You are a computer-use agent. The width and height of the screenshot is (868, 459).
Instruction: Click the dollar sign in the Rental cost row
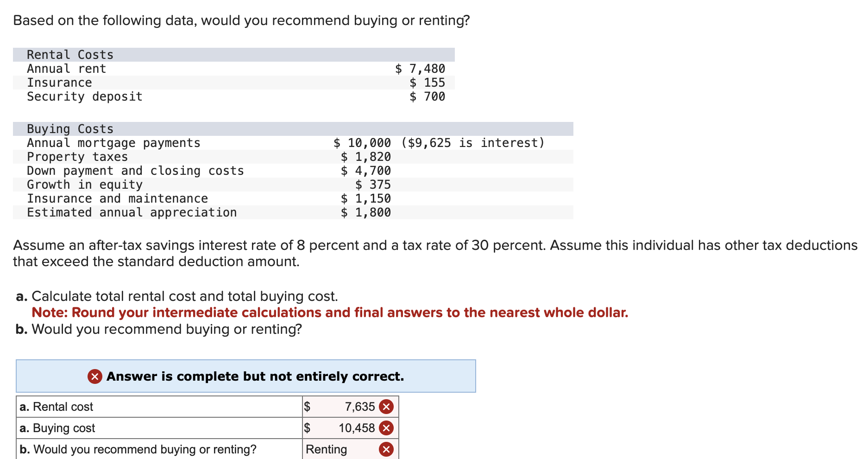pos(307,407)
